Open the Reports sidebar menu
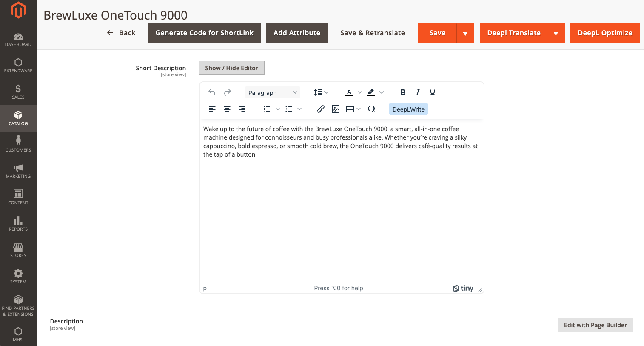Viewport: 644px width, 346px height. point(18,224)
